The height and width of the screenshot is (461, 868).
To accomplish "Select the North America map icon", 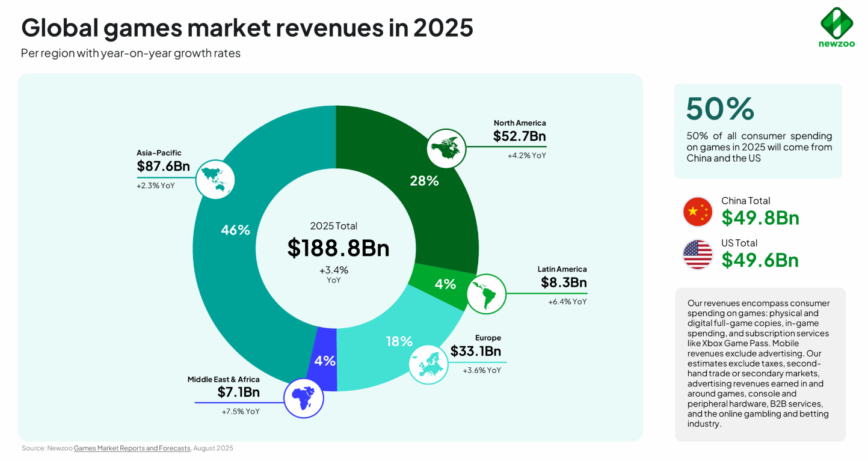I will 446,148.
